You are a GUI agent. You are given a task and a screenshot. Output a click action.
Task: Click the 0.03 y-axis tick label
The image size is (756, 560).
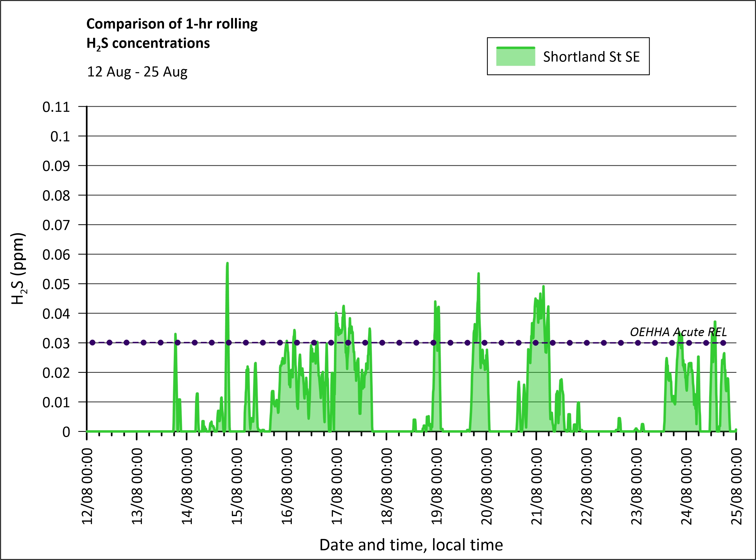[56, 343]
